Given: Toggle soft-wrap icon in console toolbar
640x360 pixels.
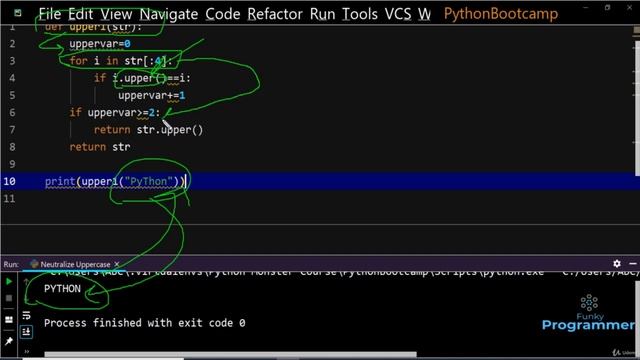Looking at the screenshot, I should 26,315.
